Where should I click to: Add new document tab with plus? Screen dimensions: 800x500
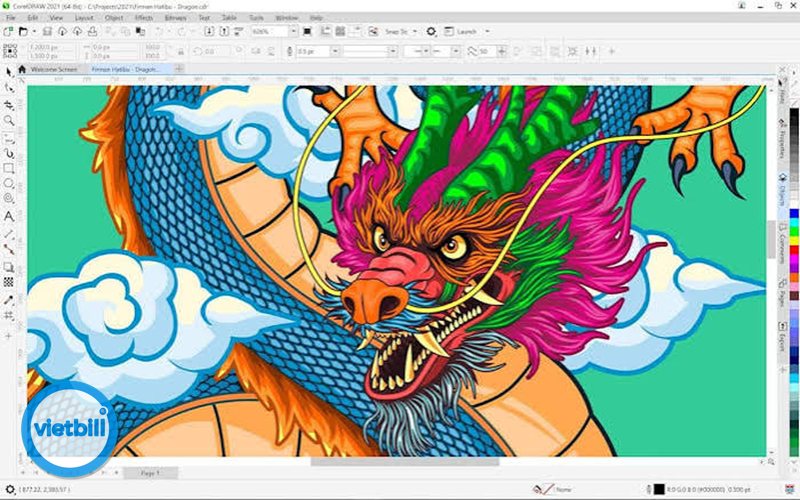[179, 68]
